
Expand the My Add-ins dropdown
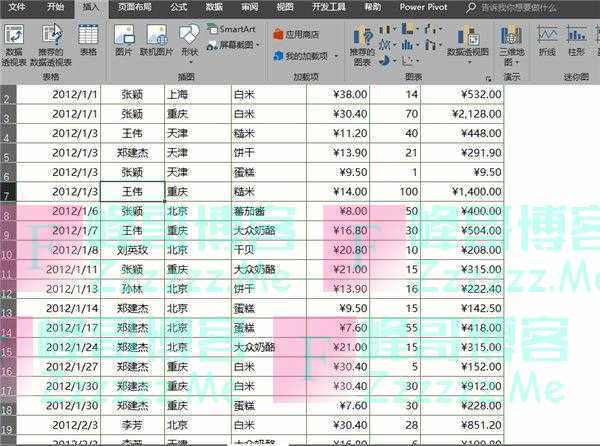click(305, 54)
